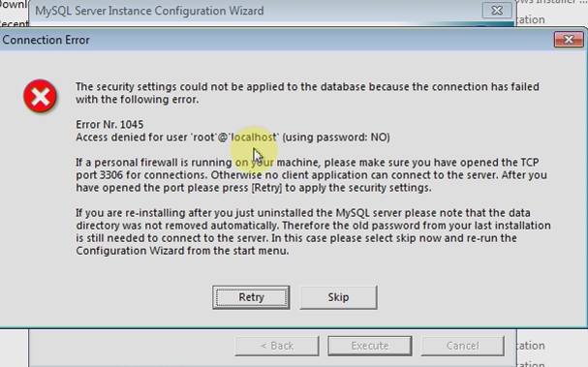This screenshot has width=588, height=367.
Task: Click the Back button in the wizard
Action: (x=277, y=346)
